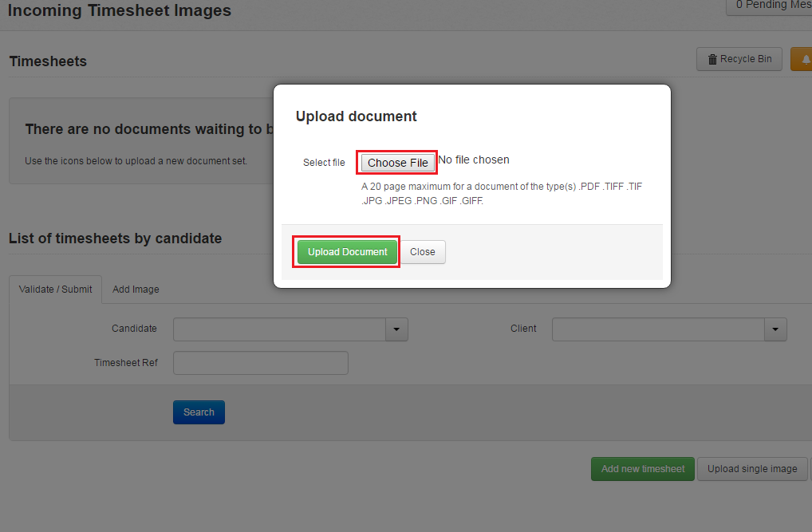Click the Timesheet Ref input field

[x=261, y=363]
